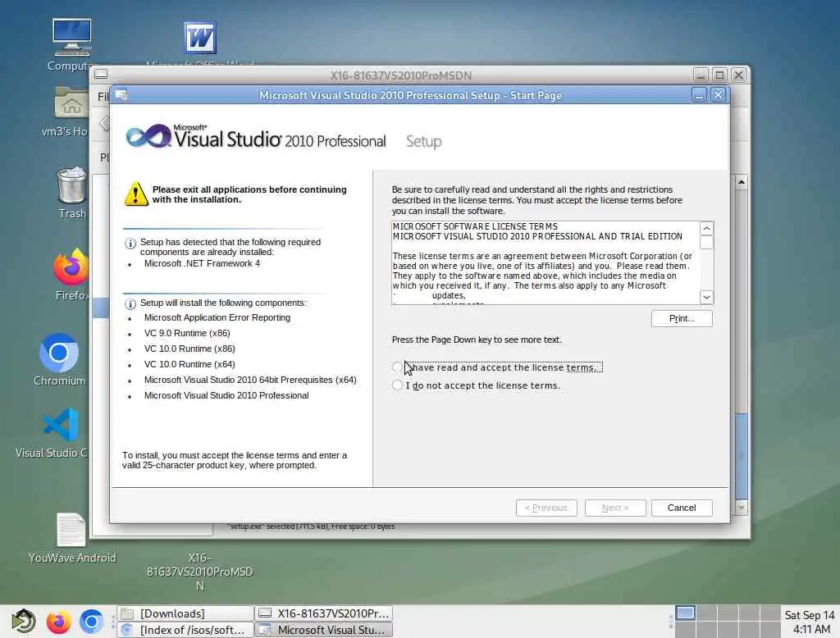Click 'Microsoft Application Error Reporting' item
Image resolution: width=840 pixels, height=638 pixels.
[x=217, y=317]
